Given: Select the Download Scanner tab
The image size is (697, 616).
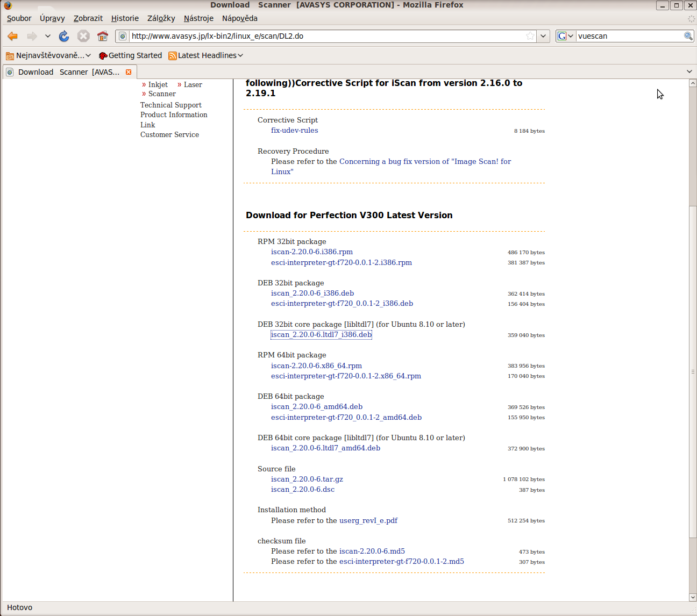Looking at the screenshot, I should [69, 72].
